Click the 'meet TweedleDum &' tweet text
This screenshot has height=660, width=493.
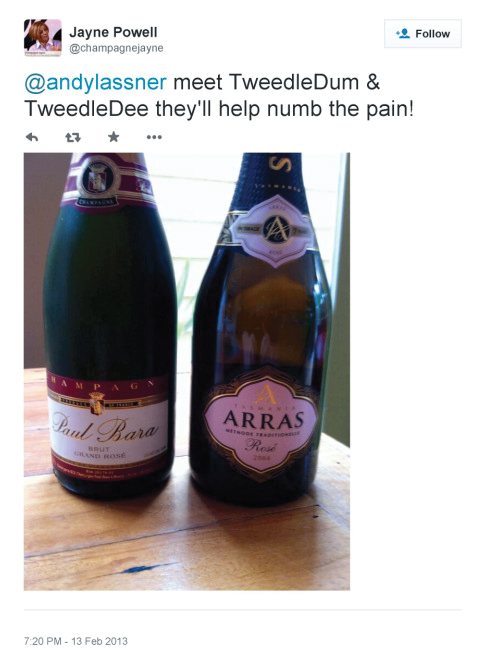277,82
